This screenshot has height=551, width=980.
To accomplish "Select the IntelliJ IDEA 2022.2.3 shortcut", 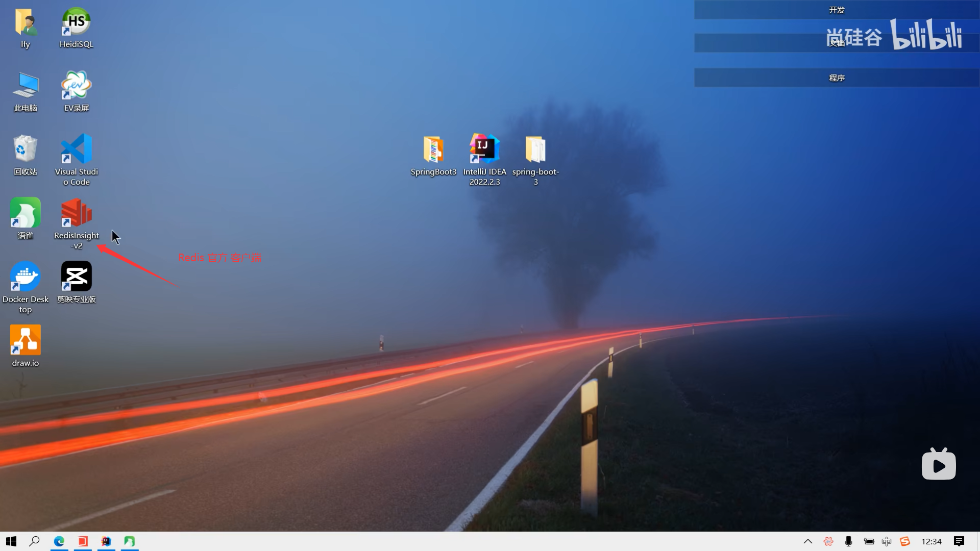I will pyautogui.click(x=484, y=149).
